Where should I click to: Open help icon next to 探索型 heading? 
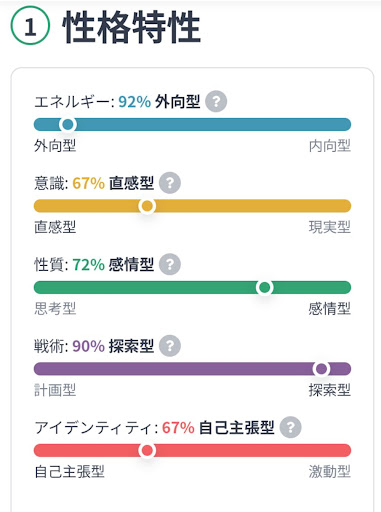pyautogui.click(x=170, y=346)
